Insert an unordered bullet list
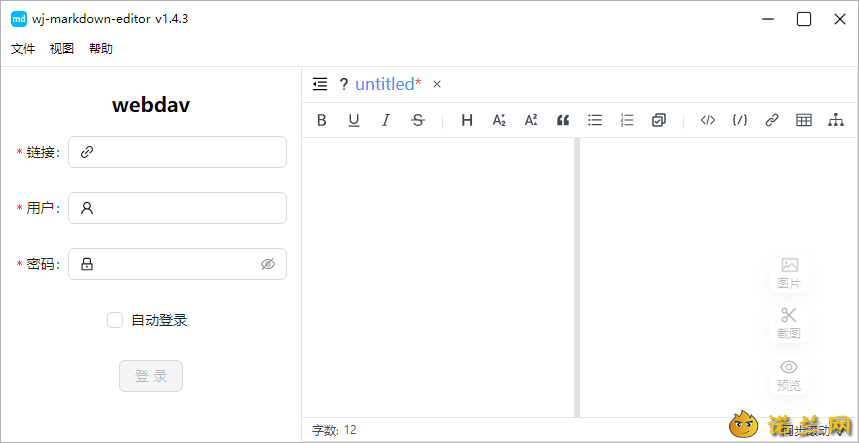The height and width of the screenshot is (443, 859). tap(595, 120)
